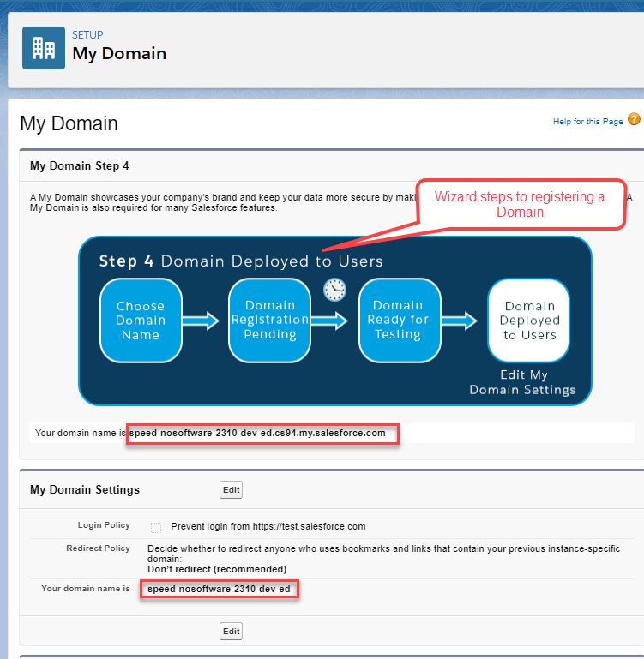
Task: Select the full domain name speed-nosoftware-2310-dev-ed.cs94.my.salesforce.com
Action: (257, 434)
